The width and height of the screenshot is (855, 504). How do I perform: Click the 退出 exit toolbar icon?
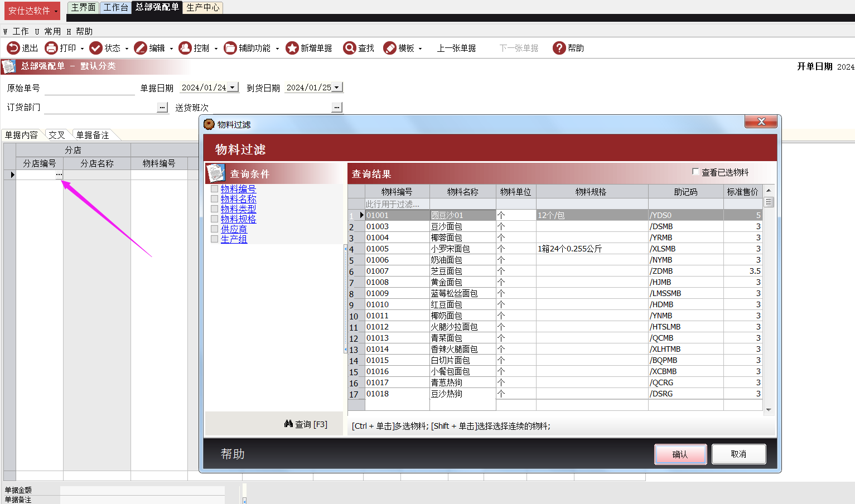pyautogui.click(x=13, y=48)
